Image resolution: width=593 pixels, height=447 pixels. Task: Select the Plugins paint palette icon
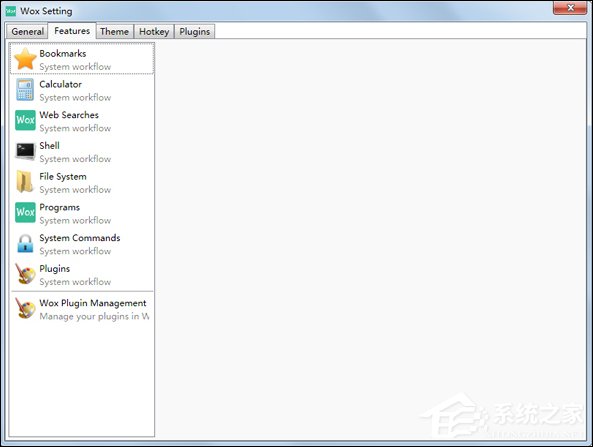(25, 274)
